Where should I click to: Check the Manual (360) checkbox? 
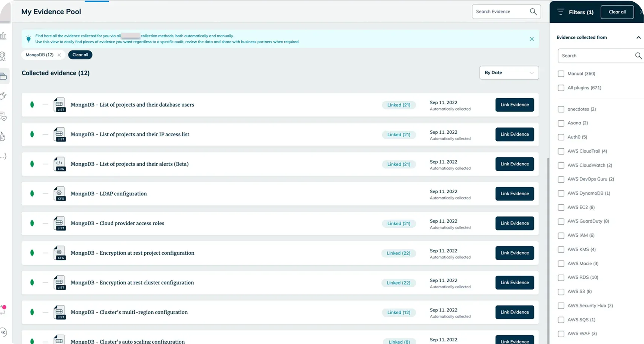pyautogui.click(x=561, y=74)
